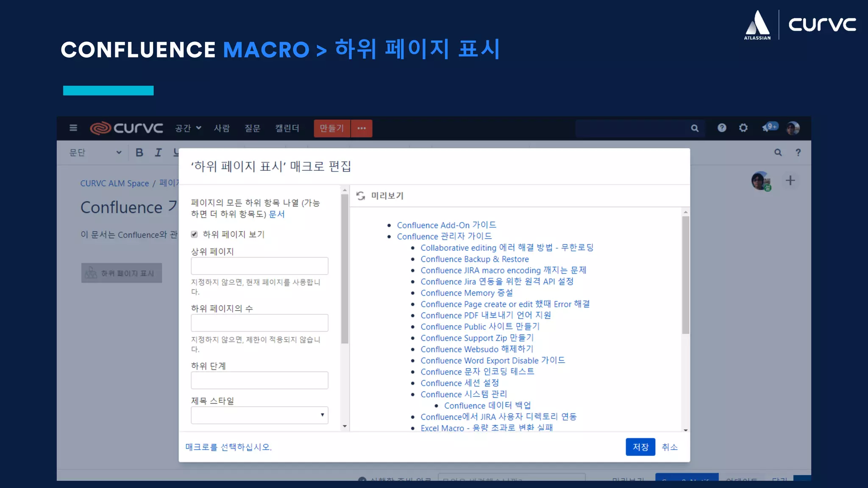Click parameters panel scroll-up arrow
868x488 pixels.
(x=345, y=190)
